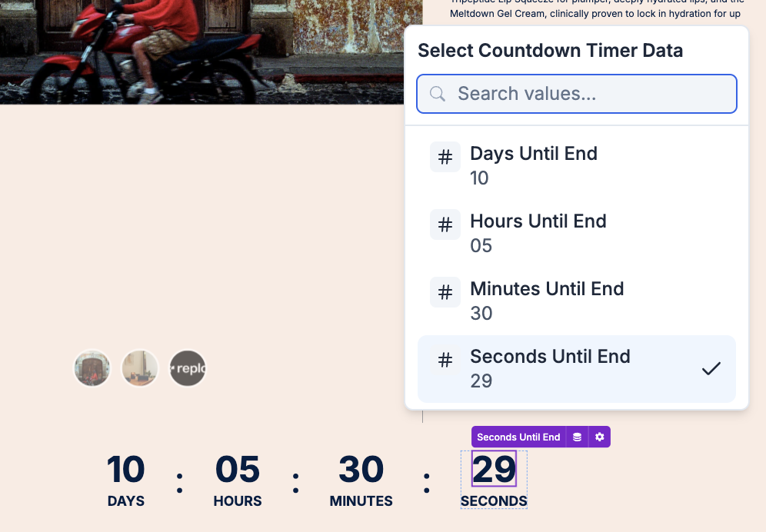Click the # icon beside Minutes Until End
Image resolution: width=766 pixels, height=532 pixels.
(445, 291)
